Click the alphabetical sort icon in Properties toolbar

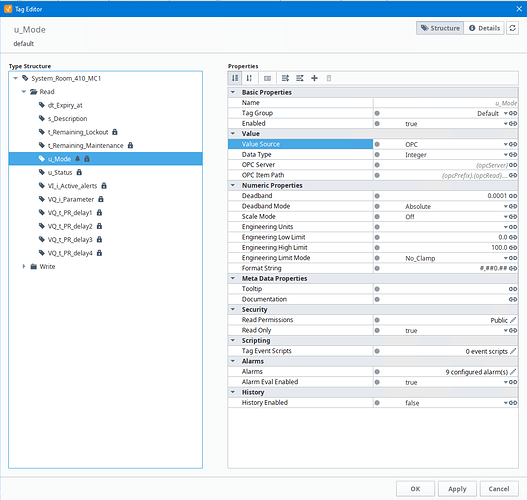pyautogui.click(x=249, y=78)
